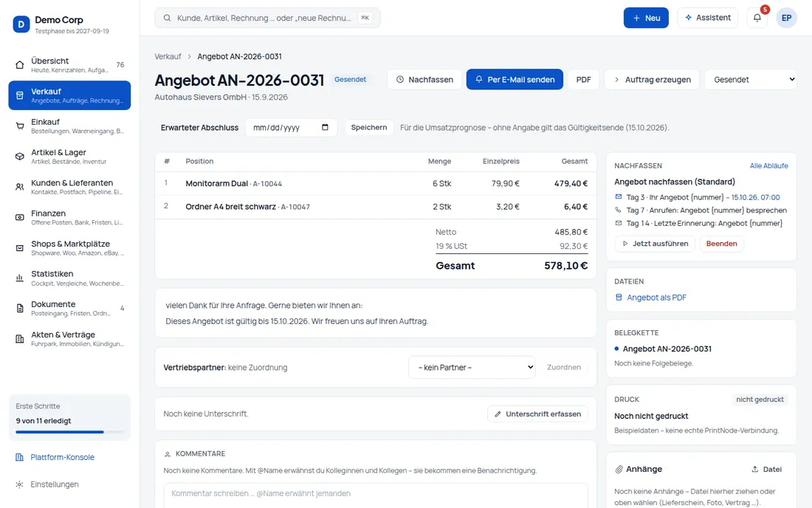
Task: Click Jetzt ausführen
Action: pos(655,244)
